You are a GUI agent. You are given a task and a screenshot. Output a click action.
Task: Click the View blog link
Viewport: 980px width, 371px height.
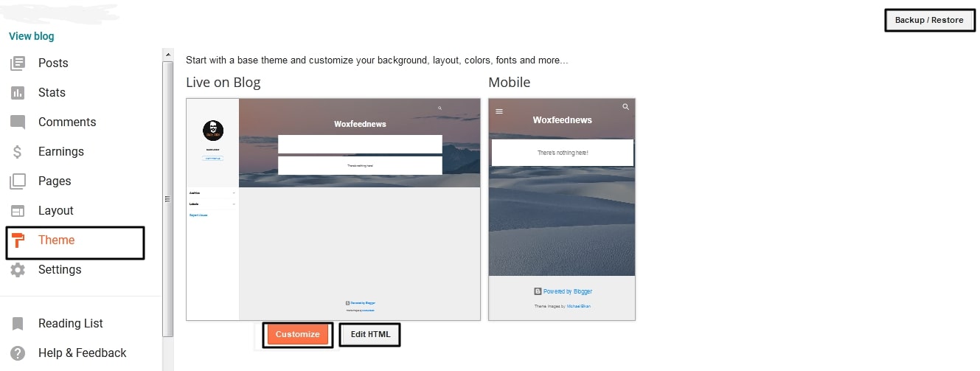pos(32,36)
